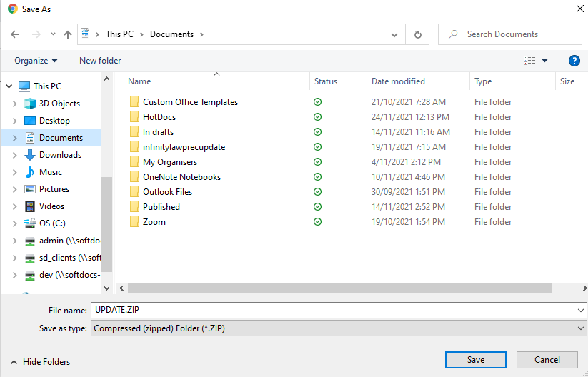Sort by Date modified column header
This screenshot has width=588, height=377.
pos(398,81)
